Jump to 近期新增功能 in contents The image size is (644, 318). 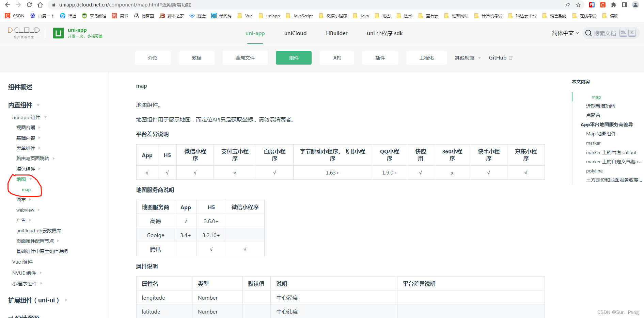click(x=600, y=106)
